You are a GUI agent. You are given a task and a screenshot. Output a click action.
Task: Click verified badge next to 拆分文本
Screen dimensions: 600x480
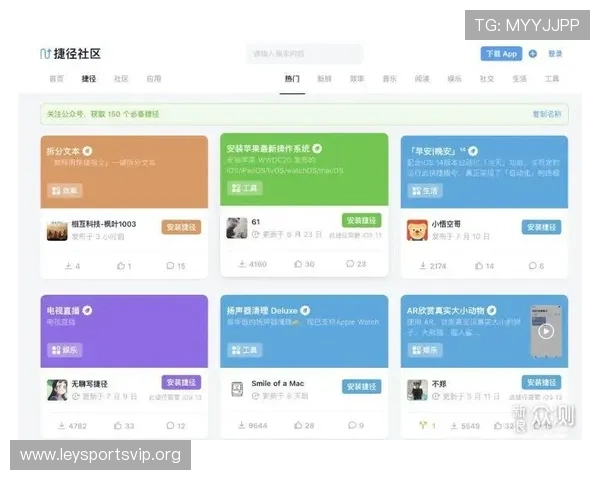[x=87, y=151]
